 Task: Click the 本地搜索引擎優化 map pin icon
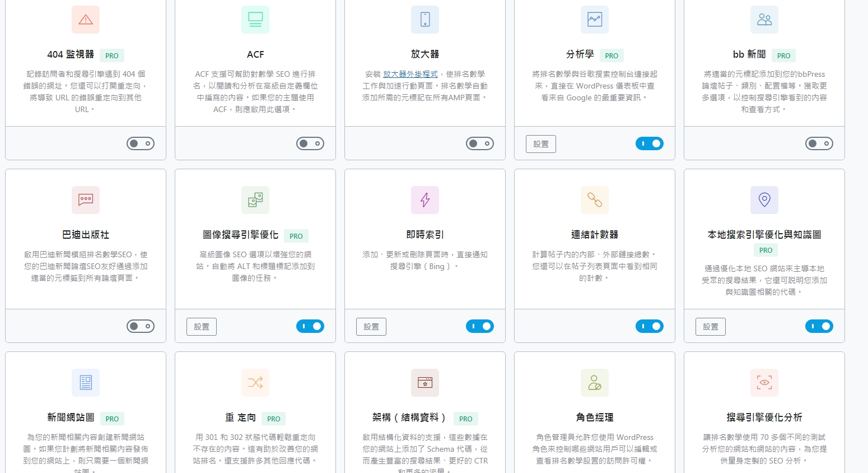coord(764,200)
